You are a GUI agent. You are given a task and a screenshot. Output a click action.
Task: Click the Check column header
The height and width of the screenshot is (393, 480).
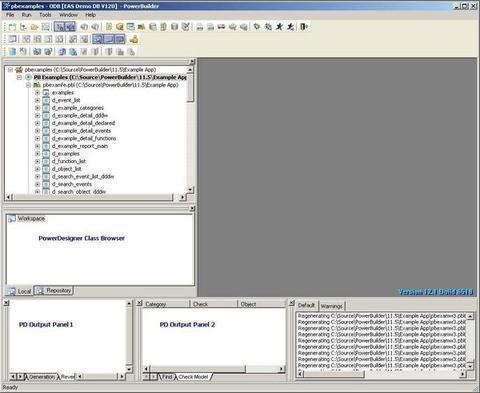coord(213,304)
